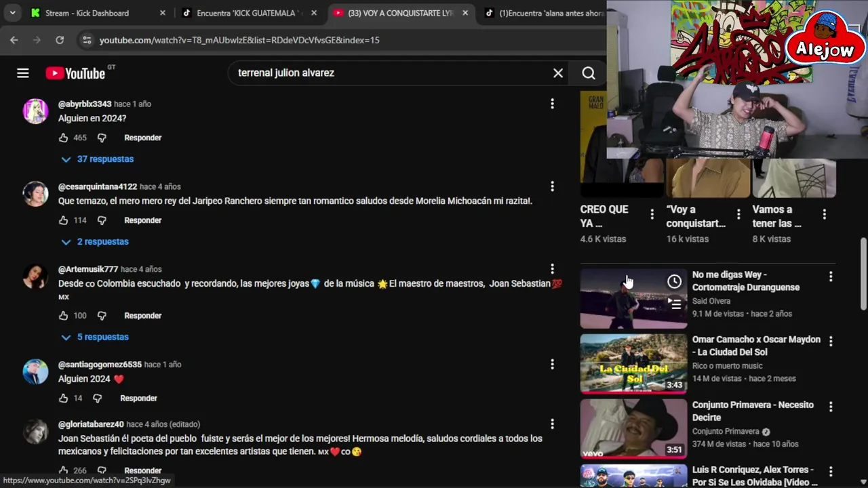The height and width of the screenshot is (488, 868).
Task: Open the tab search dropdown arrow
Action: tap(12, 13)
